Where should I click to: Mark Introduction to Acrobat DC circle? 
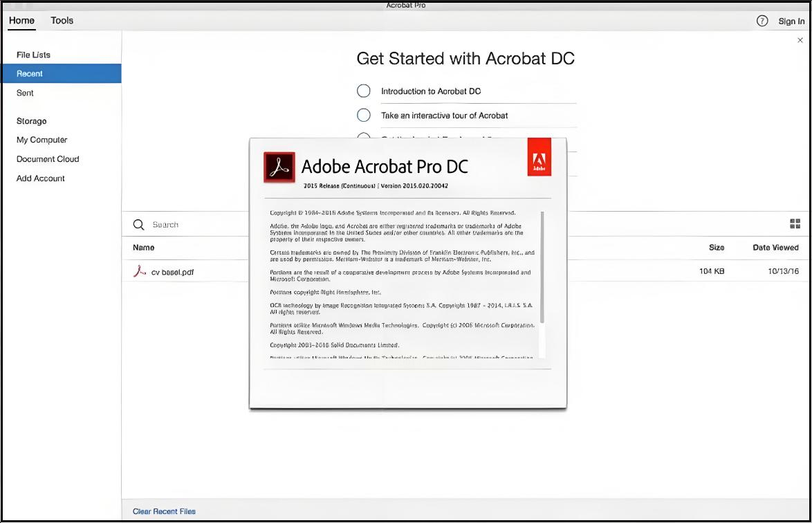point(364,91)
